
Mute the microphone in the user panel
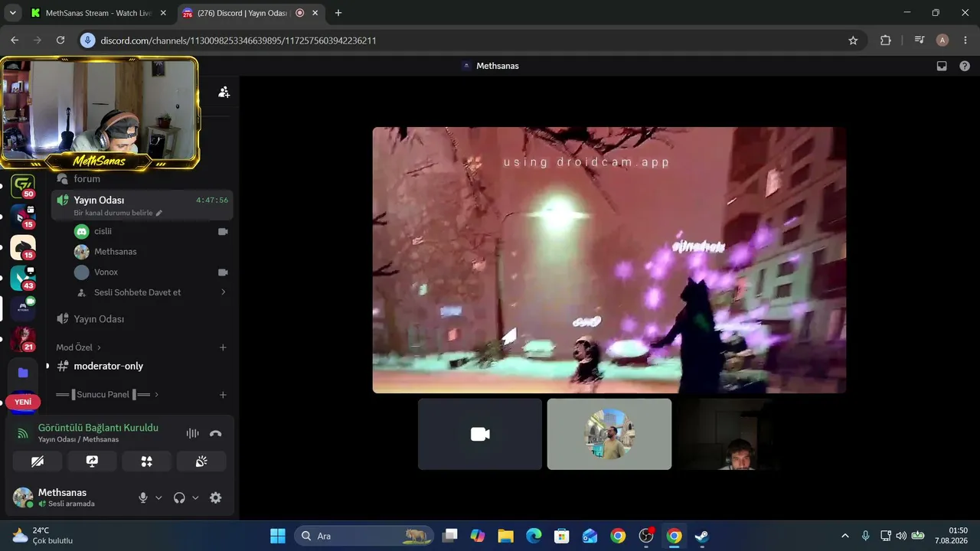[142, 497]
